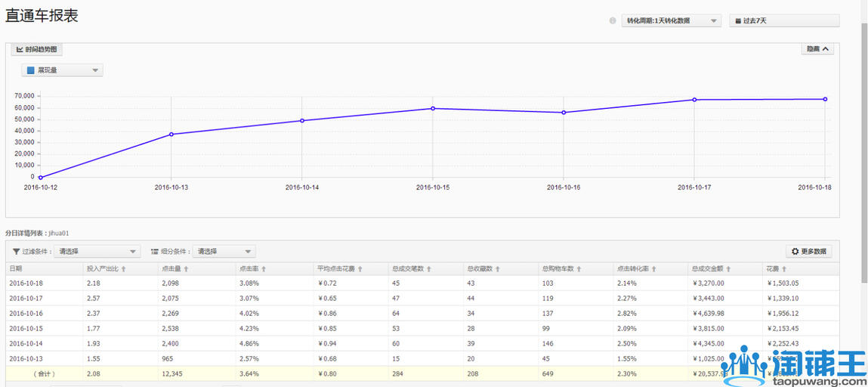Click the 2016-10-15 data point on chart
Viewport: 868px width, 387px height.
[x=433, y=108]
